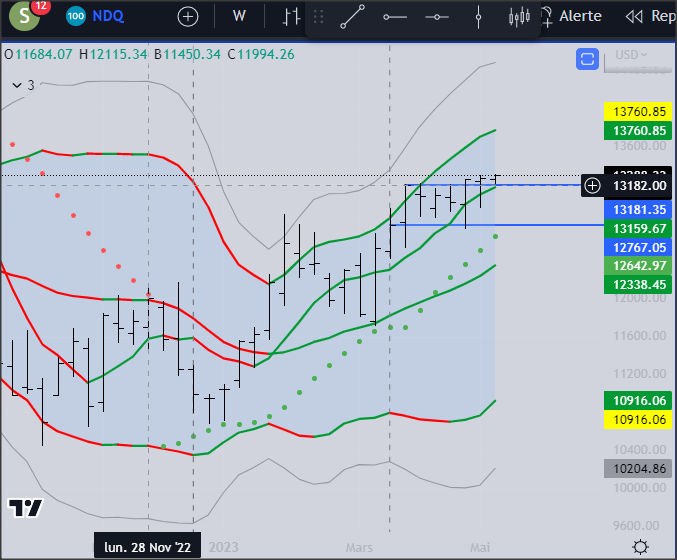The height and width of the screenshot is (560, 677).
Task: Expand the collapsed indicators legend showing 3
Action: click(x=23, y=85)
